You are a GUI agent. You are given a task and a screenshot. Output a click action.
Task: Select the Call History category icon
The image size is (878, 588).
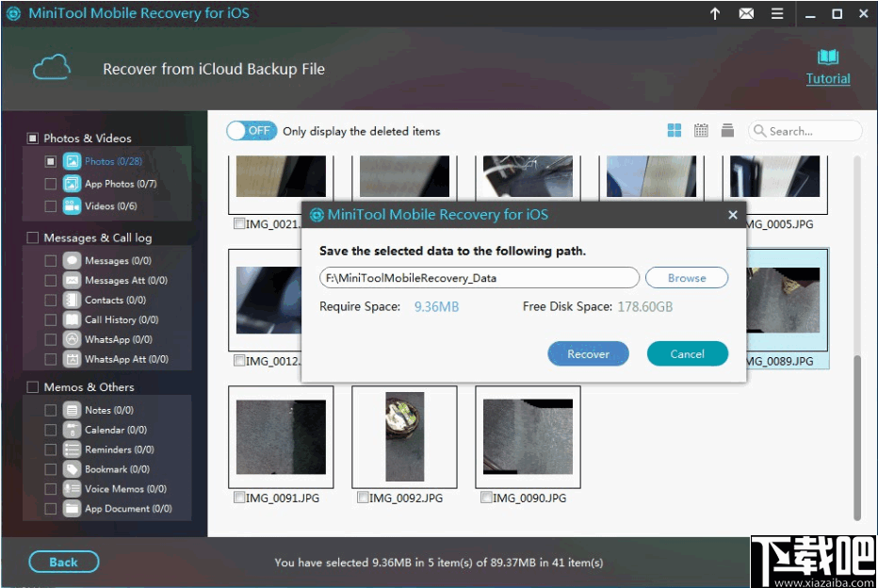72,319
